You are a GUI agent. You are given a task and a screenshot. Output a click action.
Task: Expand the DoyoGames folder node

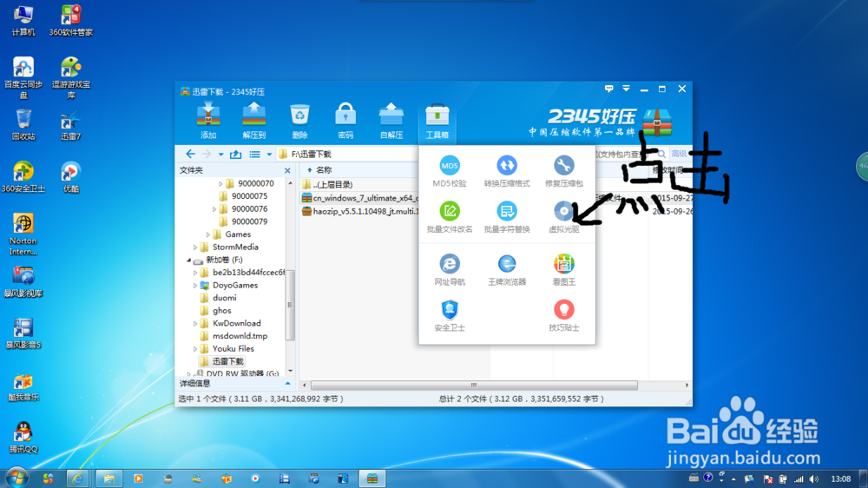(x=195, y=286)
